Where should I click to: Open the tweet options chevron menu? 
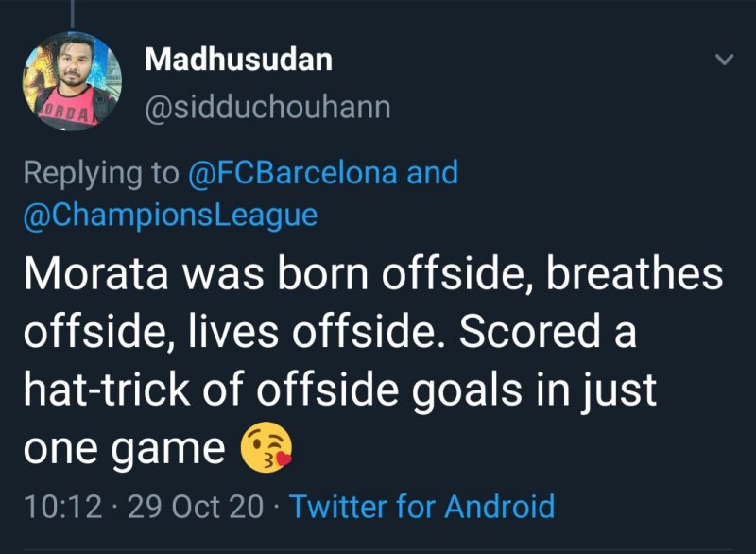tap(724, 61)
